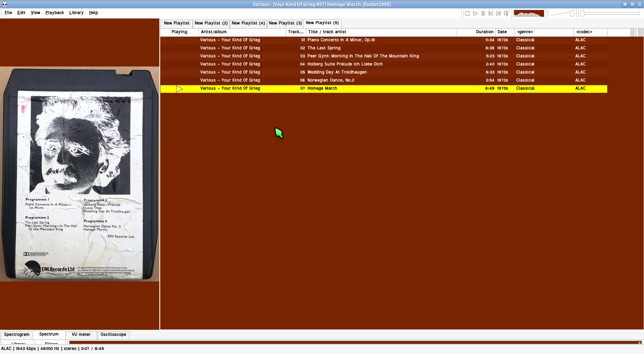Click the seek bar slider
The height and width of the screenshot is (354, 644).
coord(610,13)
